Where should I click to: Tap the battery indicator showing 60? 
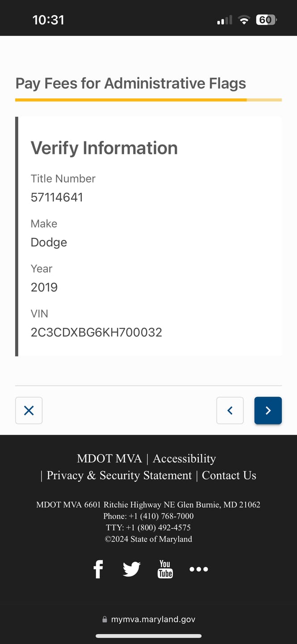point(266,20)
